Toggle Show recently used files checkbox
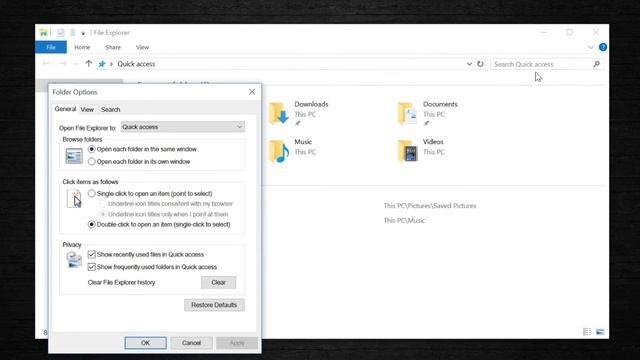Image resolution: width=640 pixels, height=360 pixels. click(x=92, y=254)
